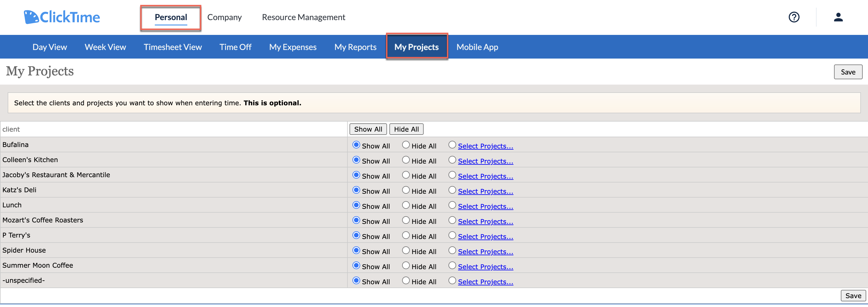The height and width of the screenshot is (307, 868).
Task: Click the Bufalina client name
Action: coord(15,145)
